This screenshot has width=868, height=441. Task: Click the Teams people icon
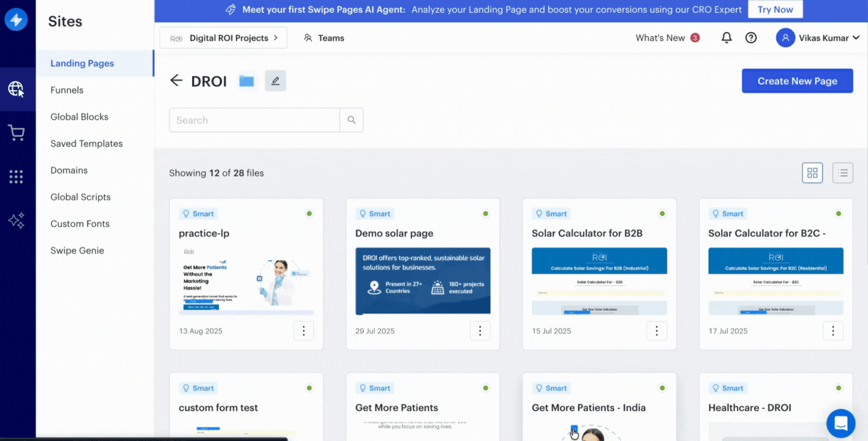coord(308,38)
